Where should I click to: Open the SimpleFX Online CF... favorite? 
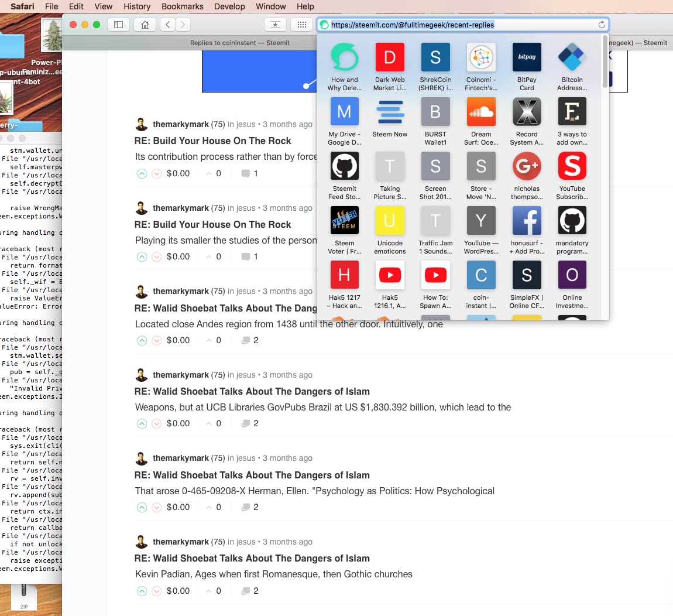pyautogui.click(x=527, y=285)
